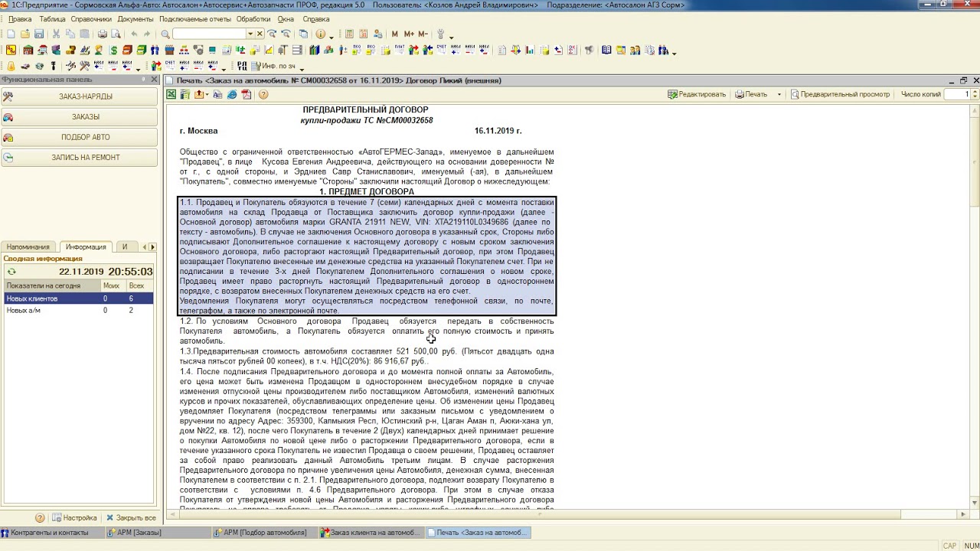This screenshot has height=551, width=980.
Task: Save print form as Excel icon
Action: pos(171,94)
